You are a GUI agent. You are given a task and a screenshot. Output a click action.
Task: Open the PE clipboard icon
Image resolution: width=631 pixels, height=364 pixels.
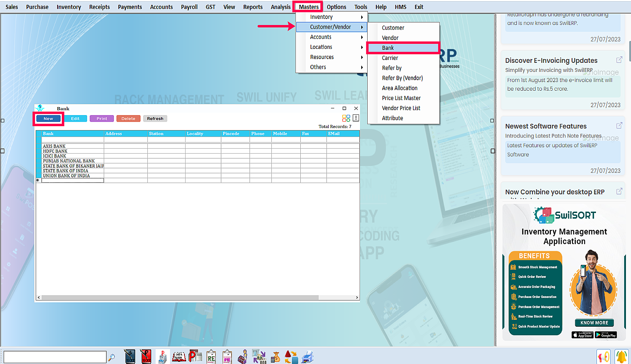(227, 357)
